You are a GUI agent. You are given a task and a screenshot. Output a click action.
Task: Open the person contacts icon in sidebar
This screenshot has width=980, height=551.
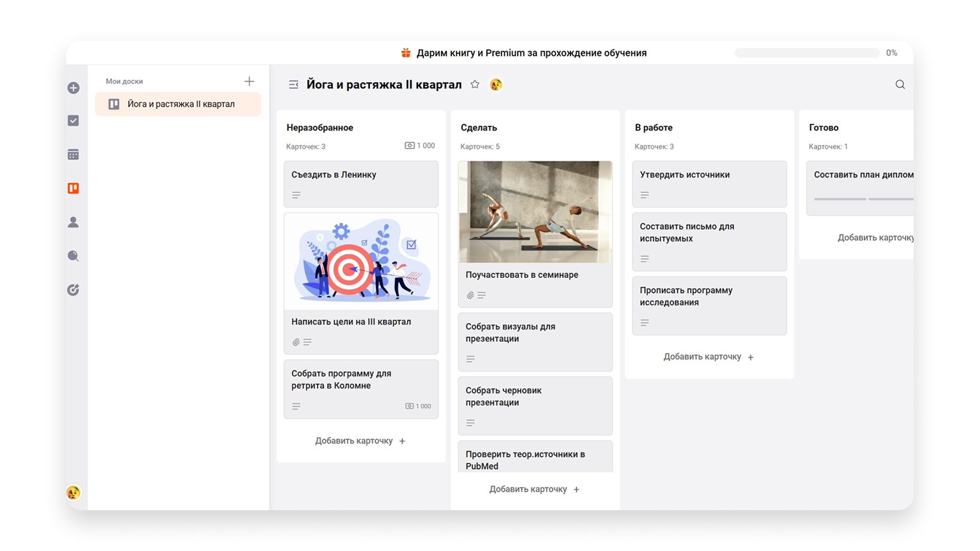pyautogui.click(x=73, y=222)
